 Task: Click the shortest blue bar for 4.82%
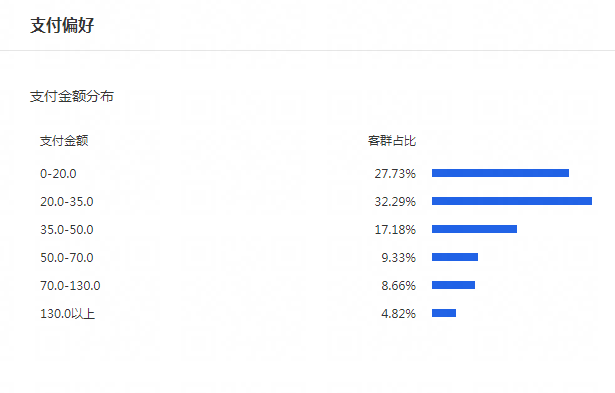click(444, 313)
